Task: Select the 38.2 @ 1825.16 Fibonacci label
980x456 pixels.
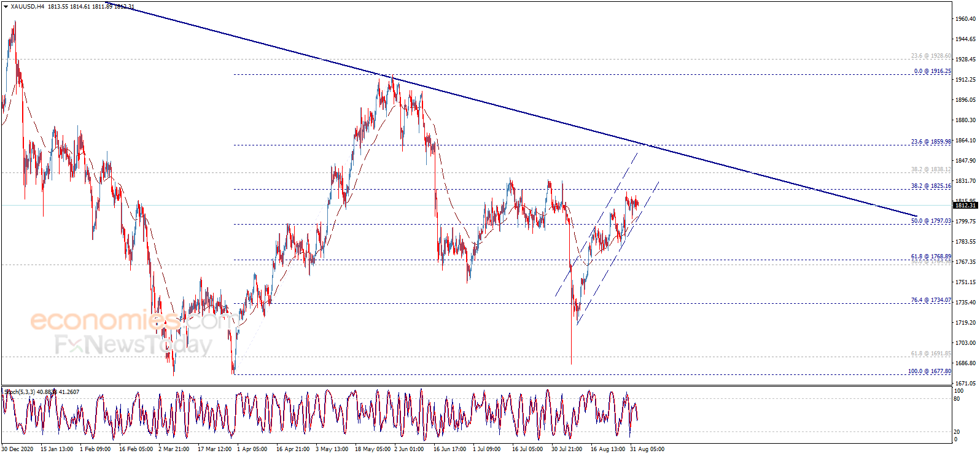Action: coord(930,186)
